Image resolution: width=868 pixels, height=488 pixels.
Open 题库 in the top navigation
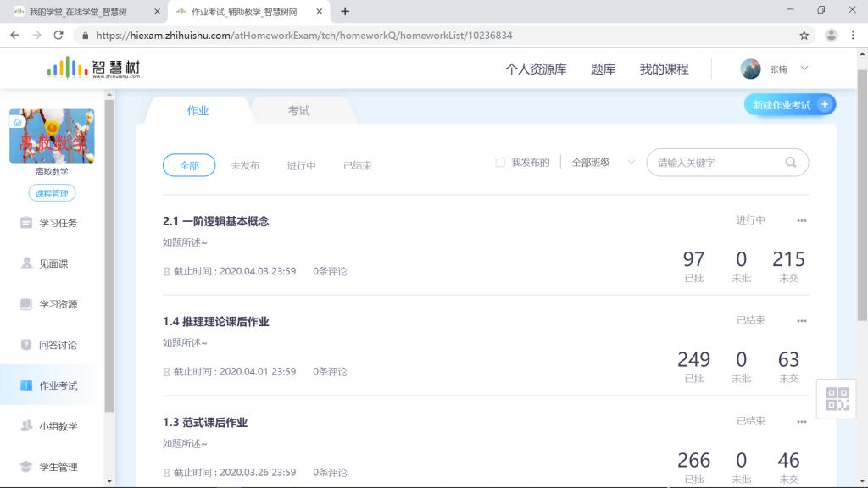pos(603,69)
